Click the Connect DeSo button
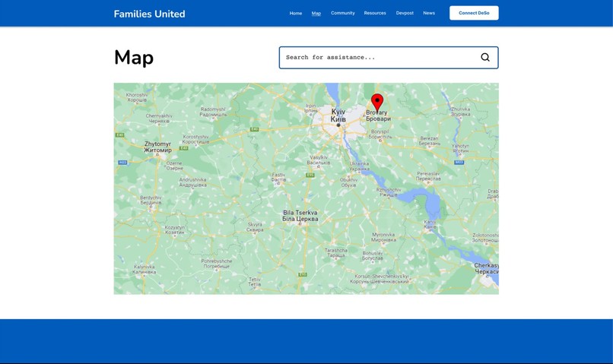 point(474,13)
